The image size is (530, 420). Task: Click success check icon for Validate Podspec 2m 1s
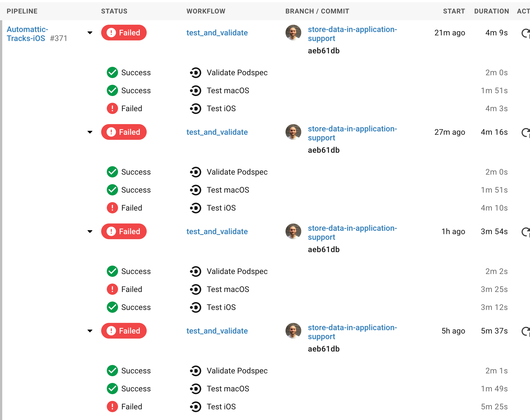pos(112,371)
